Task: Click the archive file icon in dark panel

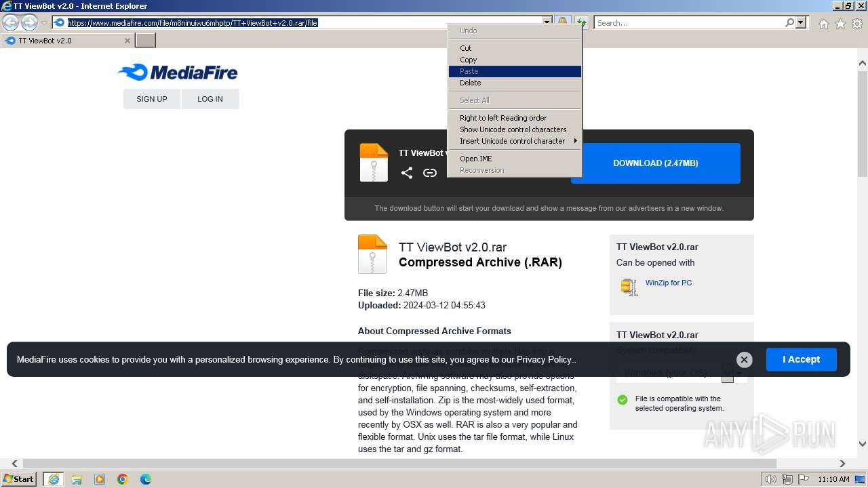Action: click(374, 163)
